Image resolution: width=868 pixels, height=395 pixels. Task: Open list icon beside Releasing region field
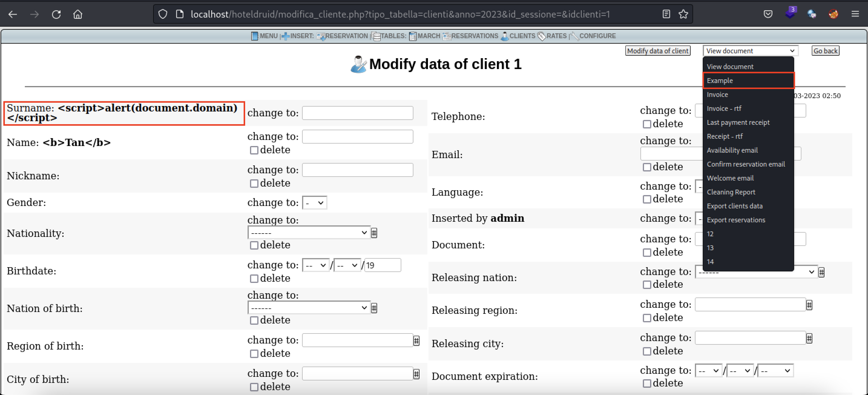[809, 305]
